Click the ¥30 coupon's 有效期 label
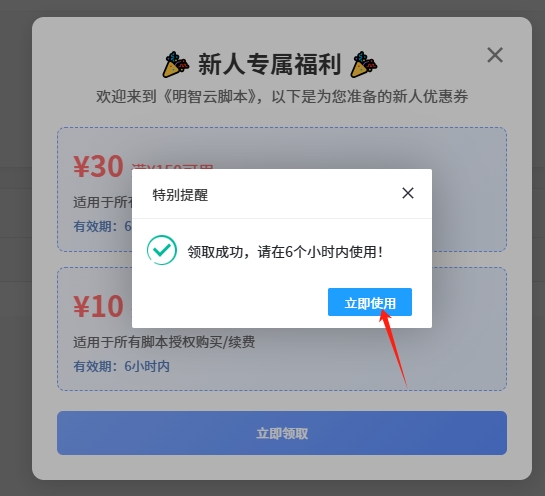Image resolution: width=545 pixels, height=496 pixels. (92, 227)
